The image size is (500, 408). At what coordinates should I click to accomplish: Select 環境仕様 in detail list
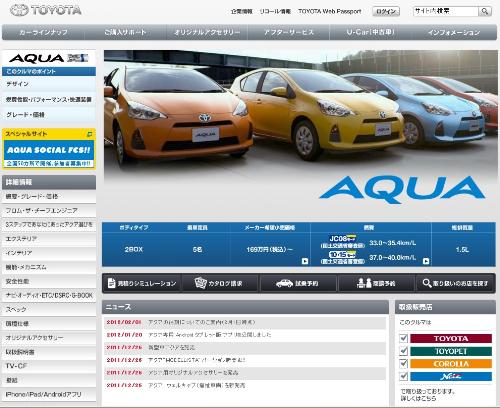pos(49,324)
